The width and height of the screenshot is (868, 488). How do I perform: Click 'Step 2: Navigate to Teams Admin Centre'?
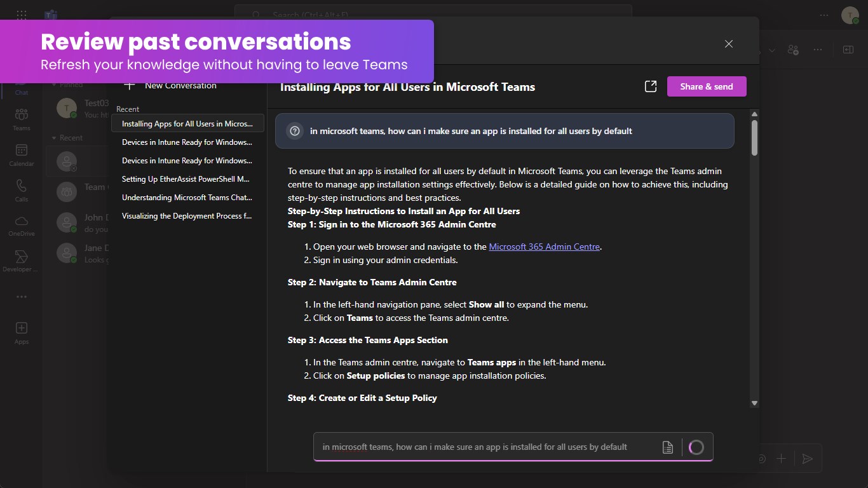[372, 282]
